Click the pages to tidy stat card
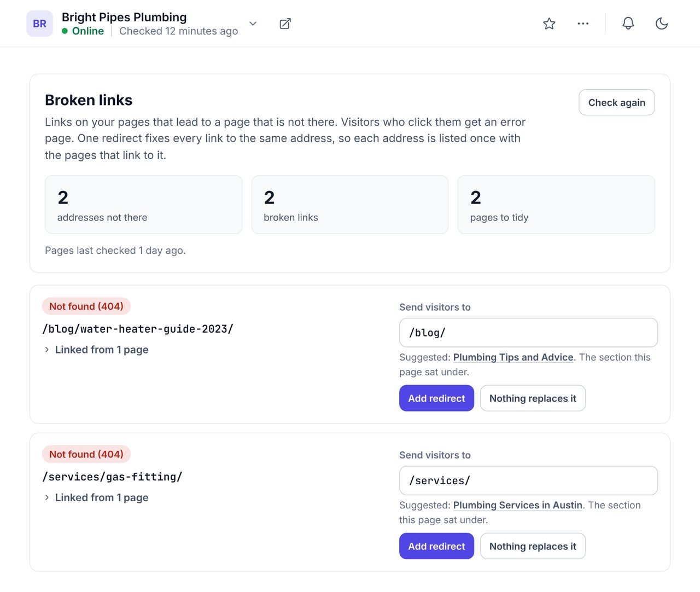Viewport: 700px width, 592px height. [x=556, y=205]
